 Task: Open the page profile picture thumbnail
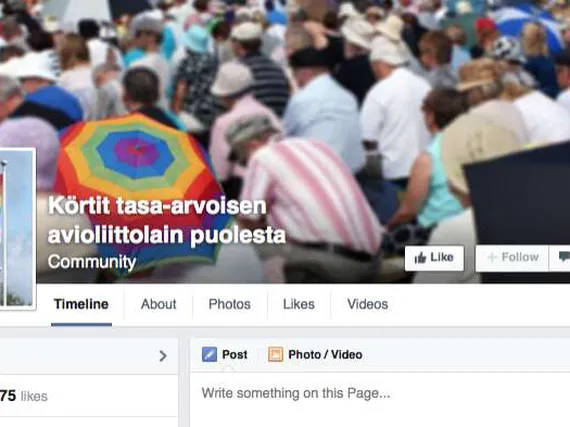16,229
